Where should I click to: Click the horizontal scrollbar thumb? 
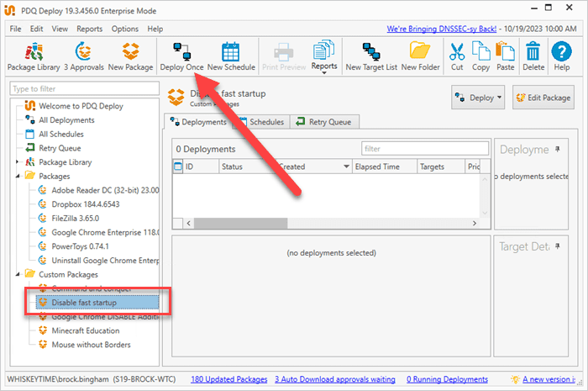point(241,224)
